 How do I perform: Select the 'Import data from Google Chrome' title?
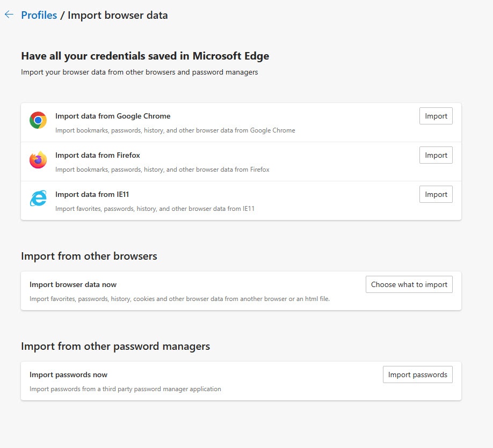113,116
